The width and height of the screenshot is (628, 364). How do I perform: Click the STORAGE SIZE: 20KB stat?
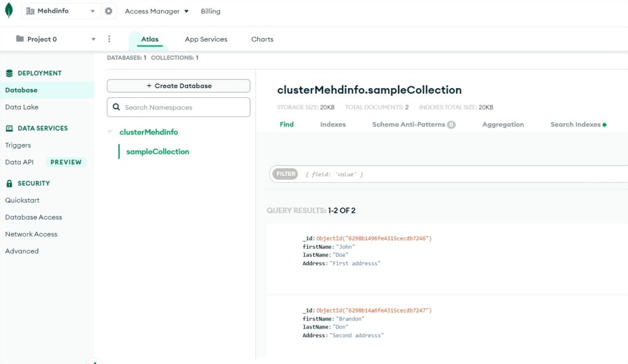(x=305, y=107)
